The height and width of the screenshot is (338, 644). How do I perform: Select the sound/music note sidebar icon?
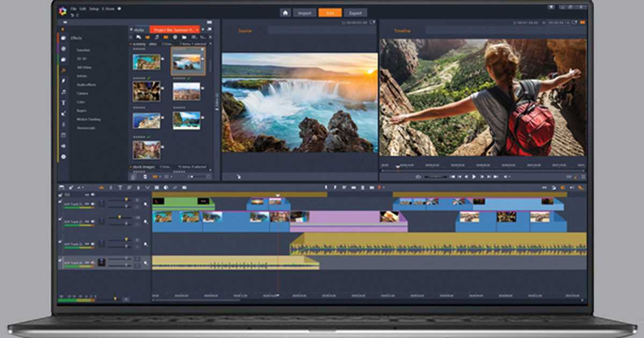[x=63, y=92]
